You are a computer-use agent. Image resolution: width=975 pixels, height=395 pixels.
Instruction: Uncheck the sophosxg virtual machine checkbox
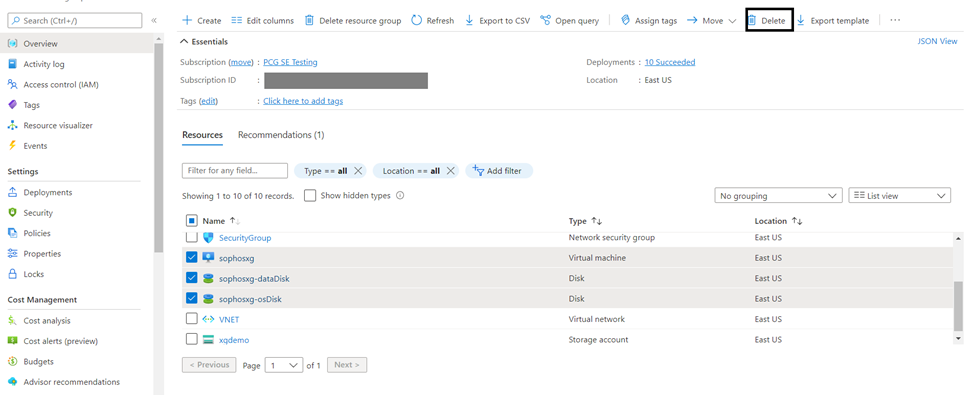[192, 258]
